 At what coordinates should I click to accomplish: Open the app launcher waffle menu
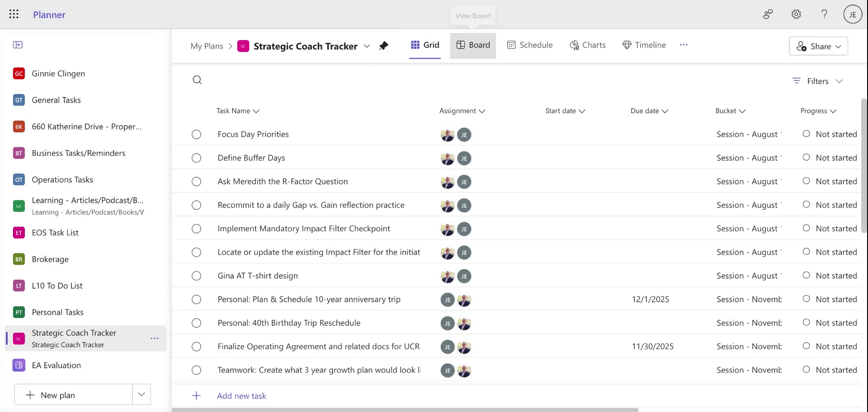click(x=14, y=14)
